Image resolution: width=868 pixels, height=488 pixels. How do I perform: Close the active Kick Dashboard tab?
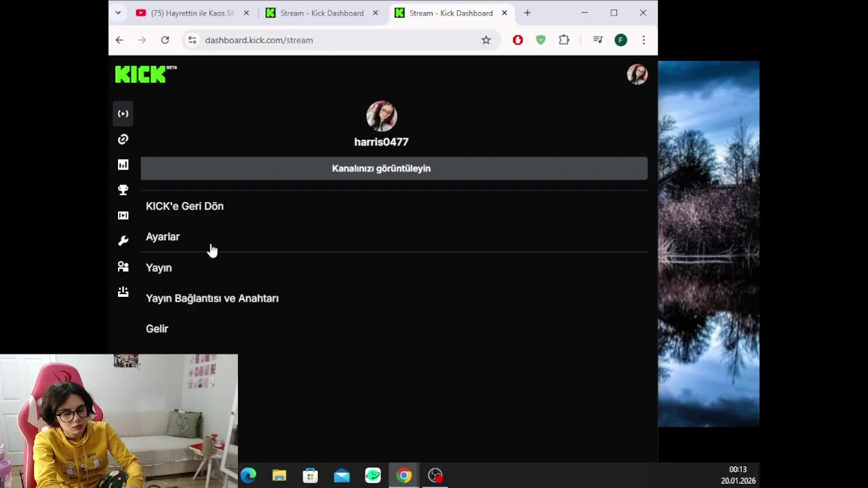click(x=504, y=13)
